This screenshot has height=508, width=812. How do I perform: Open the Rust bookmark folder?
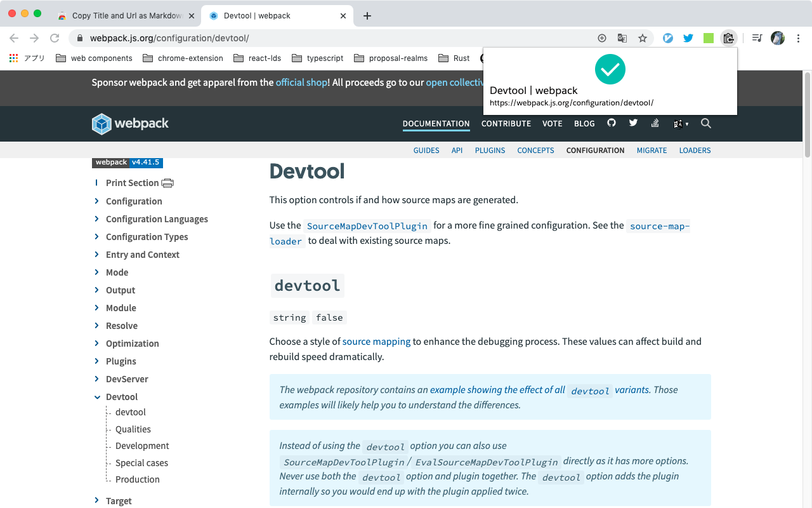(x=454, y=58)
